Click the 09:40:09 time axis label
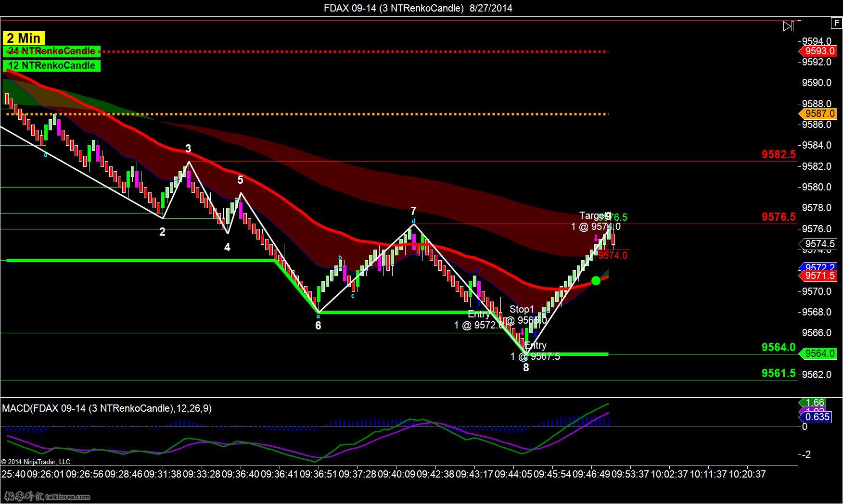Viewport: 843px width, 504px height. click(396, 474)
